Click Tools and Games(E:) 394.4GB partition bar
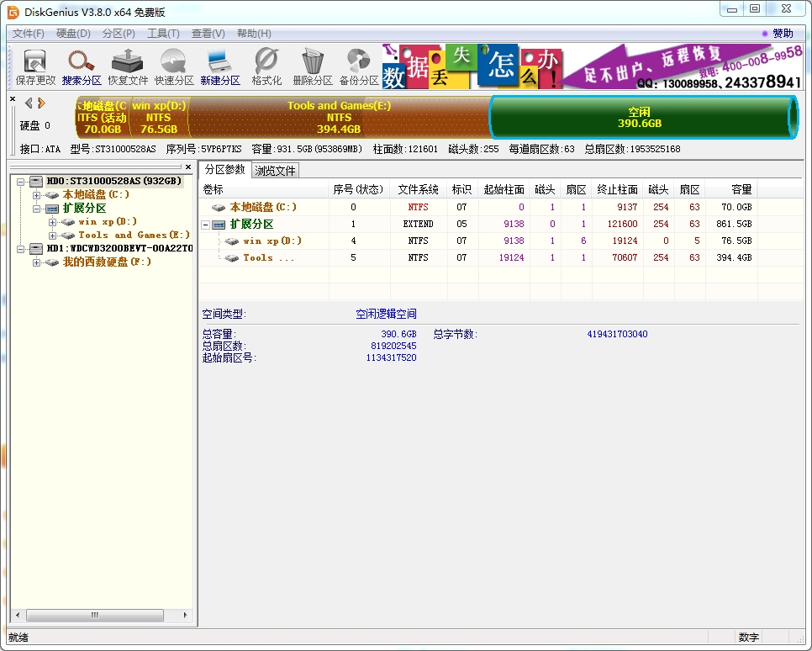 339,118
